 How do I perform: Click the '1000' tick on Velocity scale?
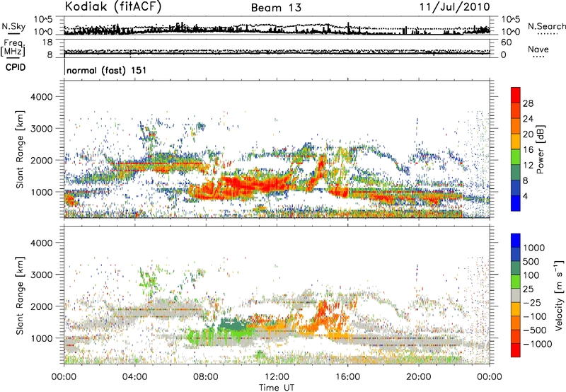click(534, 248)
